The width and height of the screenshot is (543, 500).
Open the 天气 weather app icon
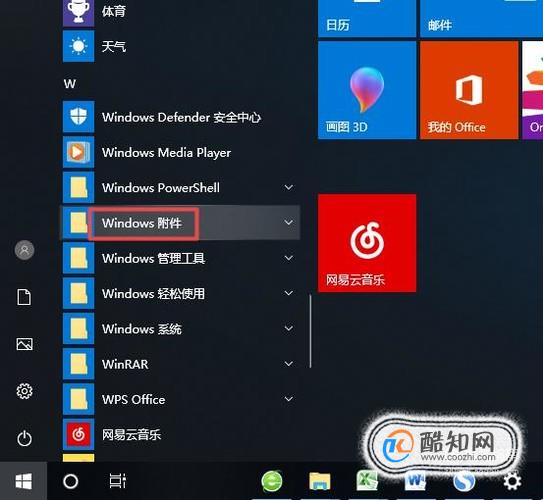[x=78, y=46]
